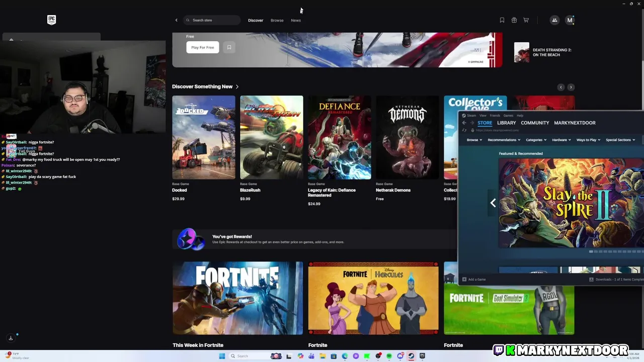The width and height of the screenshot is (644, 362).
Task: Click the Search store field
Action: coord(212,20)
